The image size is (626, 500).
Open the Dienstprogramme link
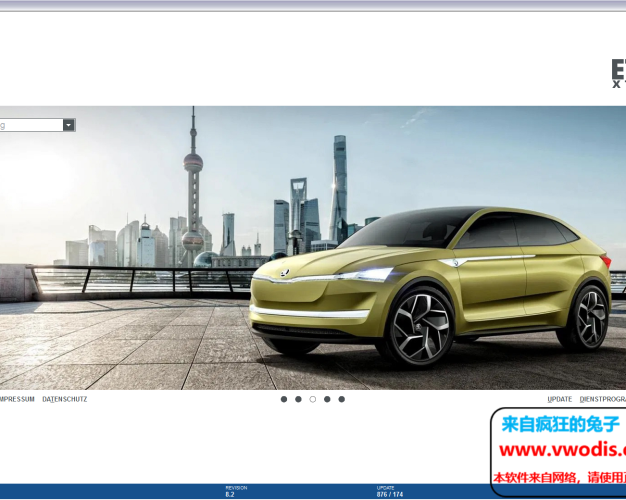(x=602, y=399)
